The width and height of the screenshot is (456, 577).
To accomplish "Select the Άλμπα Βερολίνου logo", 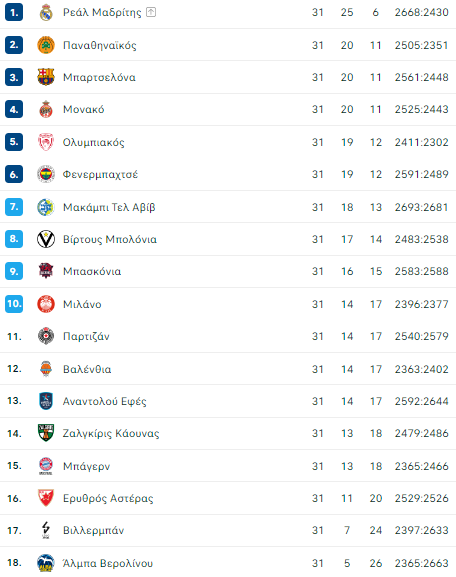I will pyautogui.click(x=46, y=563).
